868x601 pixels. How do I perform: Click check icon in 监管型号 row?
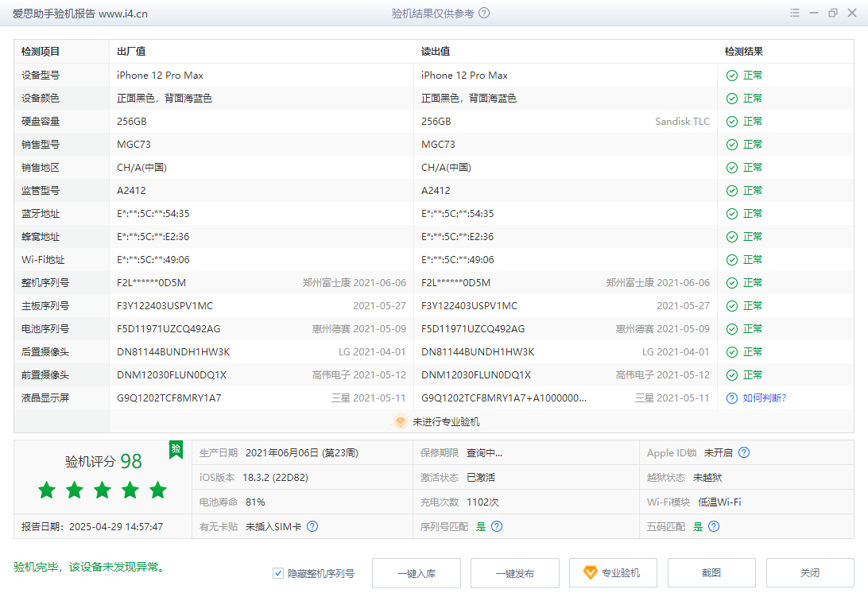(x=732, y=190)
